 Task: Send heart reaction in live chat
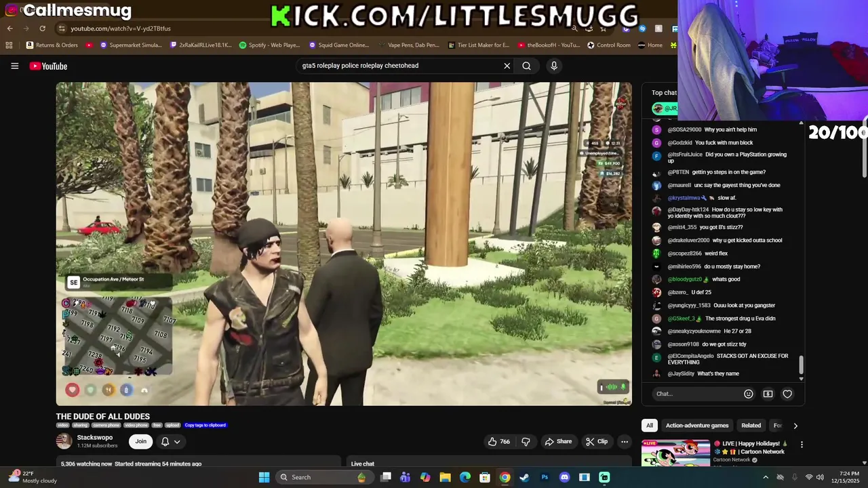787,394
